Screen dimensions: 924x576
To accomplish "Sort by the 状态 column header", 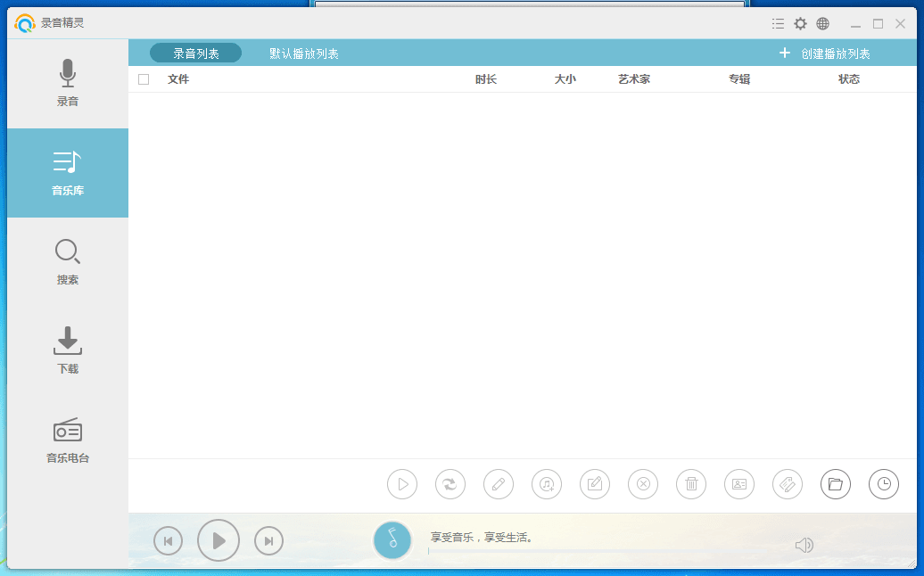I will point(849,79).
